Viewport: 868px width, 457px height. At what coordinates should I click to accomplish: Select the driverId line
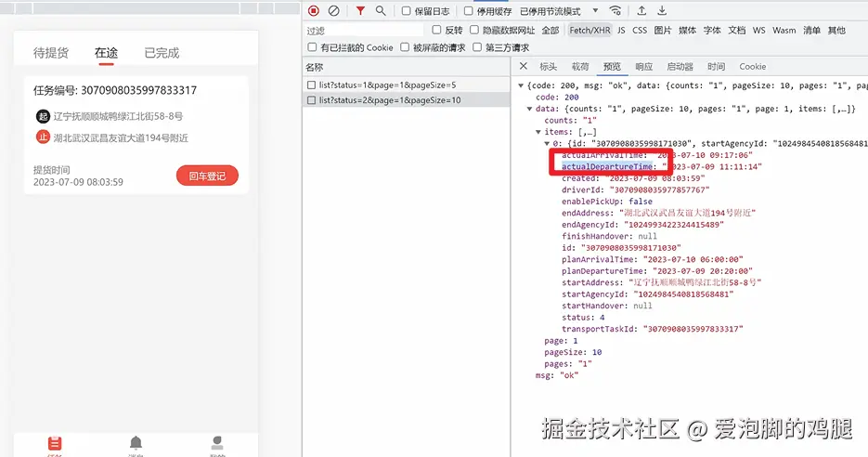point(636,189)
